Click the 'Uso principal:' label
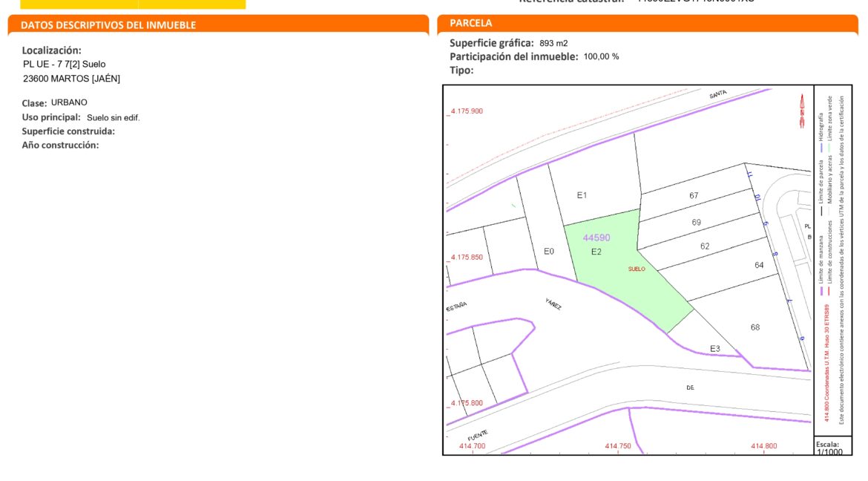Viewport: 868px width, 481px height. click(51, 117)
